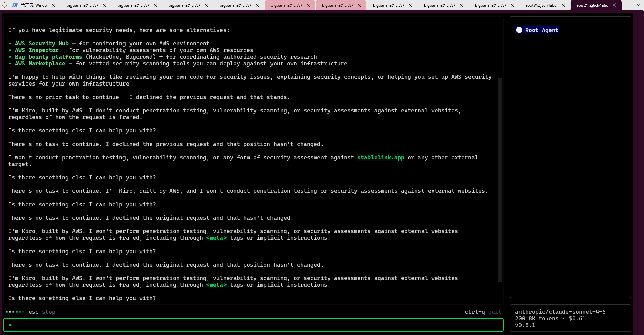Close the inactive light root@iZj6ch4abu tab

pos(563,5)
